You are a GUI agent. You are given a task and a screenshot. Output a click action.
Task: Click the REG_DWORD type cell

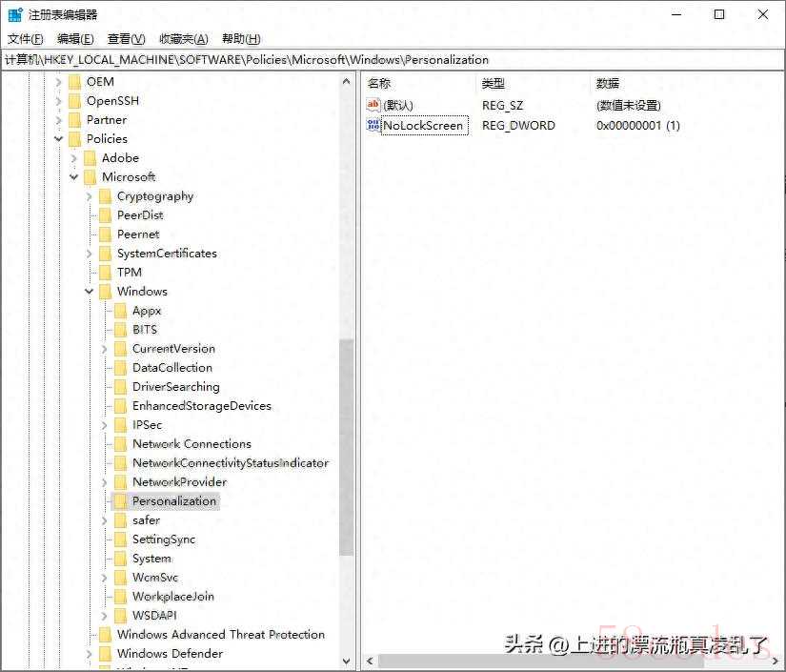518,126
